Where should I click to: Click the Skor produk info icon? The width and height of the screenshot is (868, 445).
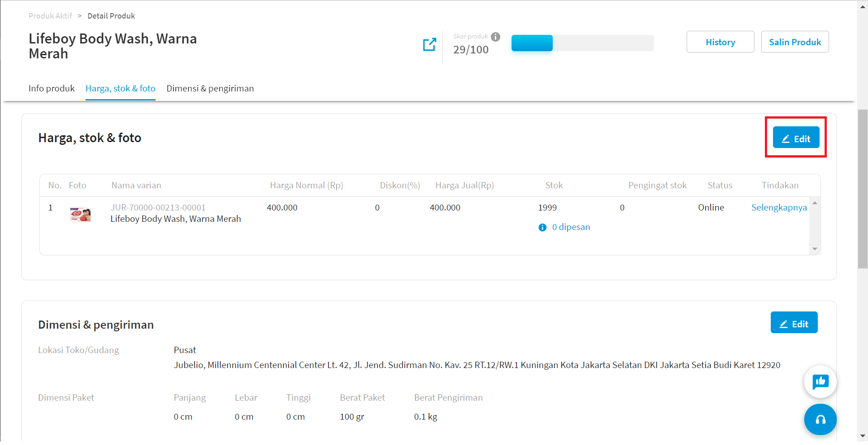[x=496, y=37]
